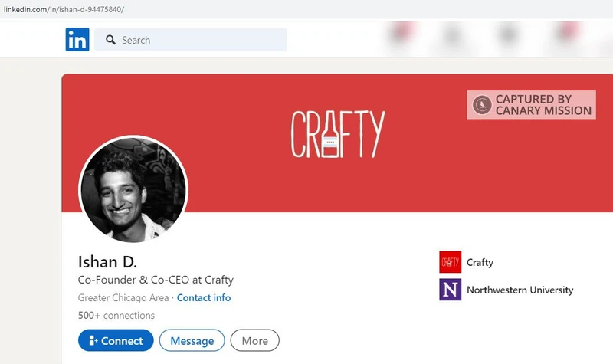The height and width of the screenshot is (364, 613).
Task: Open the circular profile photo
Action: point(133,189)
